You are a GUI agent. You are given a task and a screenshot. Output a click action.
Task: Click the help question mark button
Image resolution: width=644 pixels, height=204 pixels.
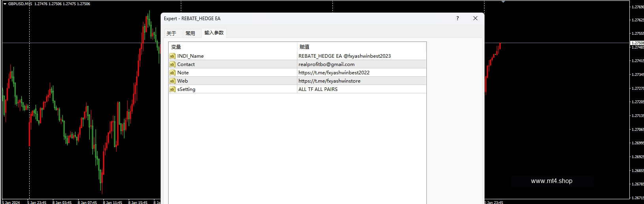click(458, 18)
